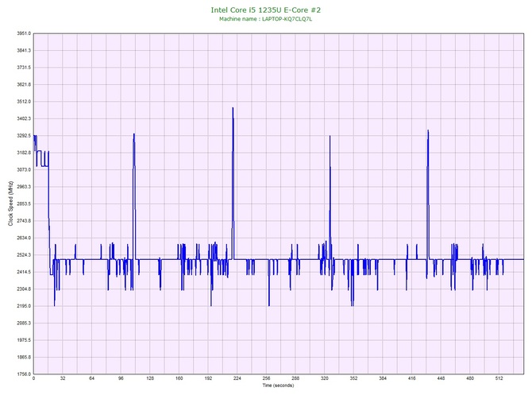Click the 'Clock Speed (MHz)' axis label
This screenshot has height=399, width=532.
tap(10, 203)
